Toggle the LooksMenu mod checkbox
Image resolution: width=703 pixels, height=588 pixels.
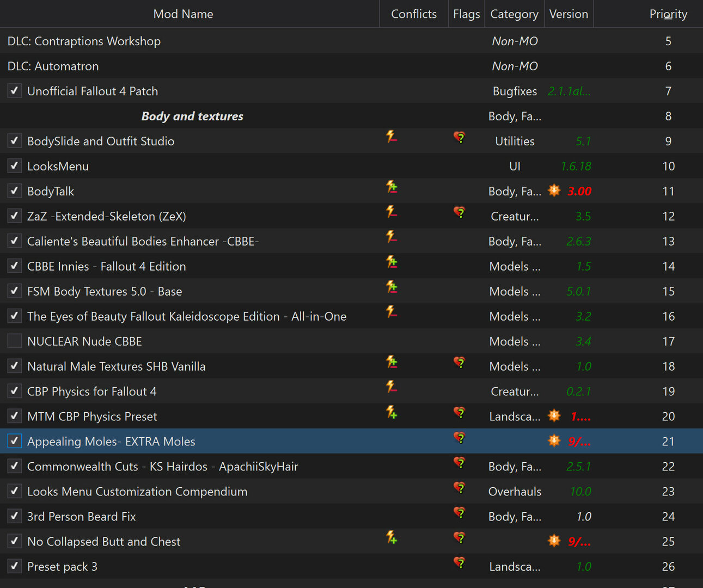point(15,166)
